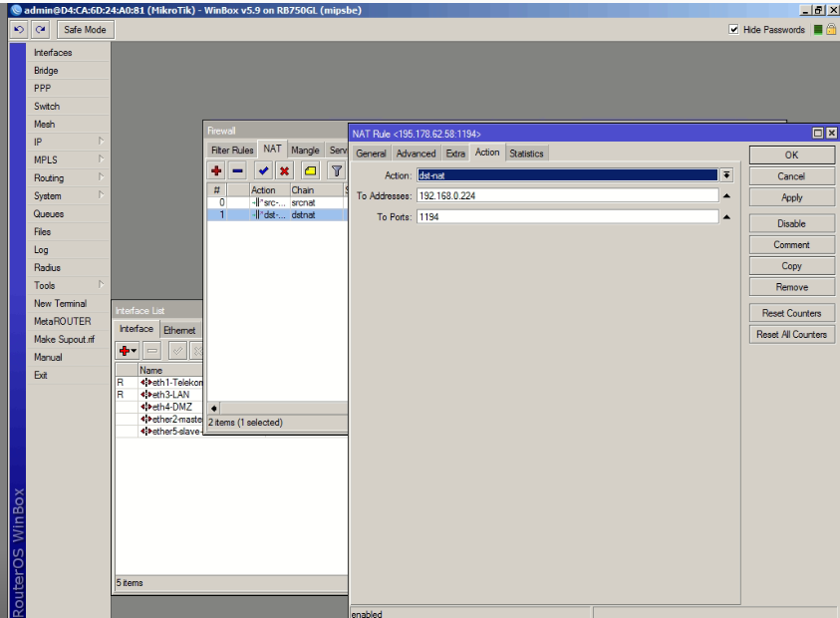
Task: Collapse the To Ports field arrow
Action: click(726, 217)
